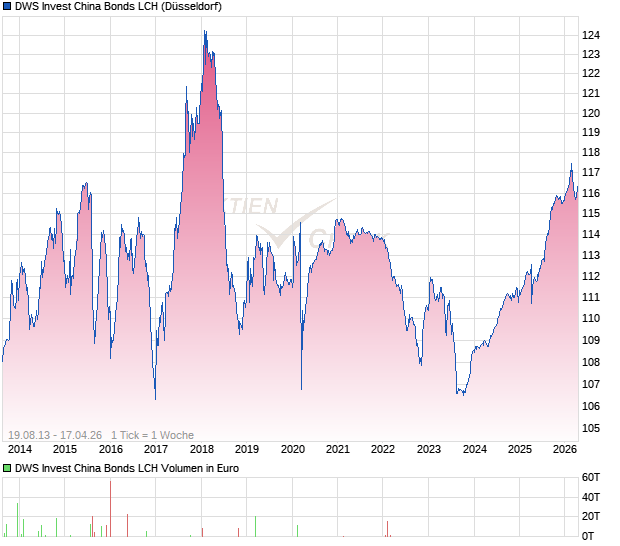The image size is (620, 546).
Task: Click the 115 price label on the y-axis
Action: pyautogui.click(x=591, y=213)
